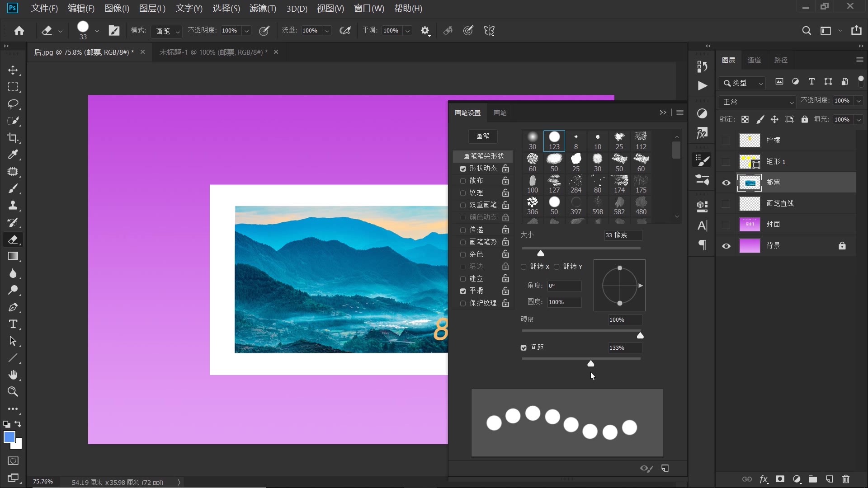Enable the 散布 scattering checkbox
This screenshot has width=868, height=488.
point(463,181)
